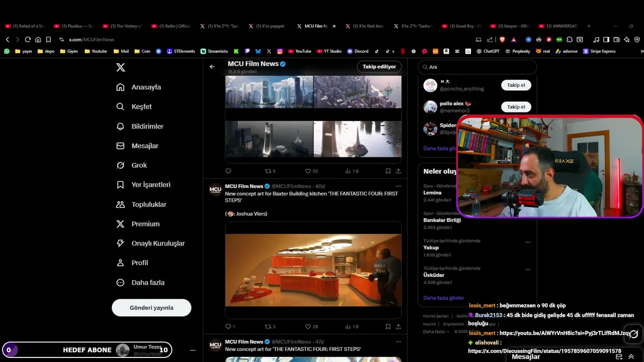Open the Bankalar Birliği trending topic
644x362 pixels.
tap(442, 220)
